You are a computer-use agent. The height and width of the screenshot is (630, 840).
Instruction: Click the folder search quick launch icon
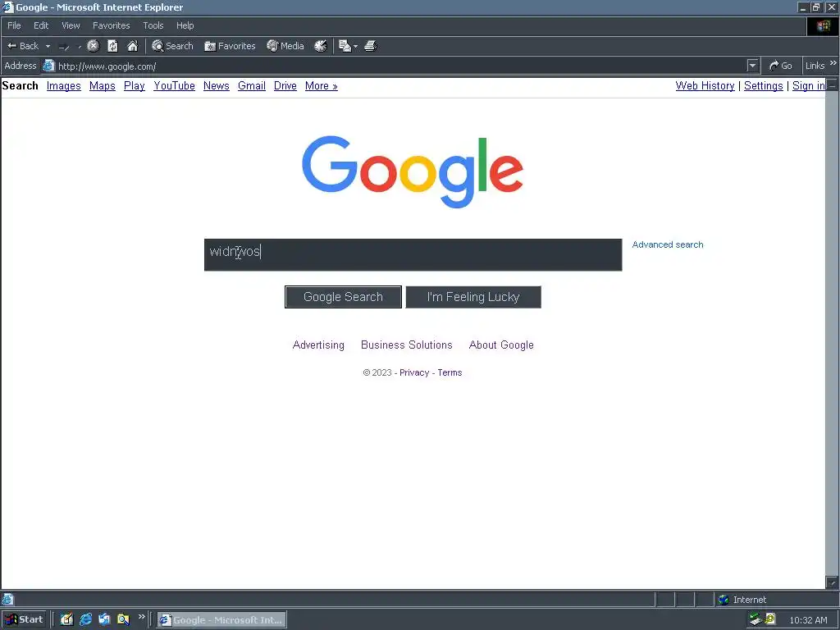tap(123, 619)
